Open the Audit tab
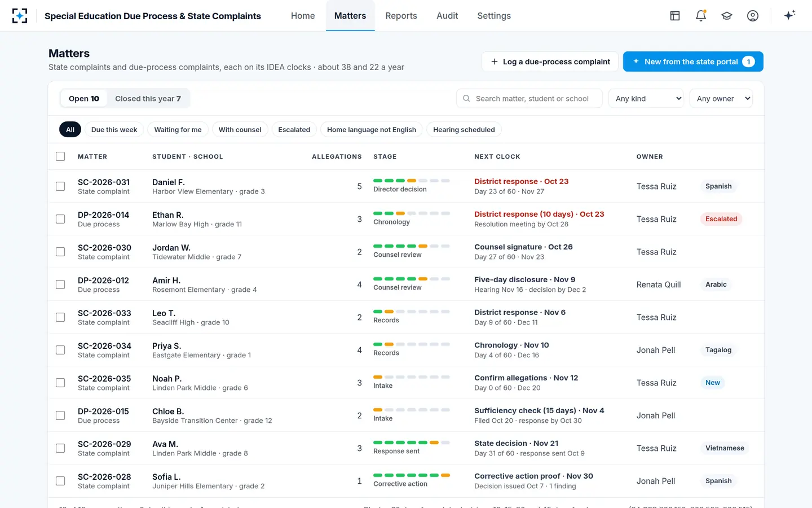812x508 pixels. (x=447, y=16)
